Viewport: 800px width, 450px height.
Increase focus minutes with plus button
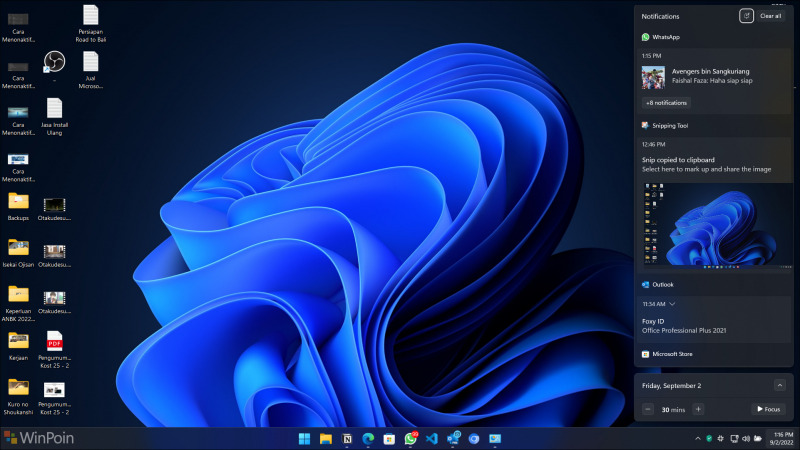click(698, 409)
